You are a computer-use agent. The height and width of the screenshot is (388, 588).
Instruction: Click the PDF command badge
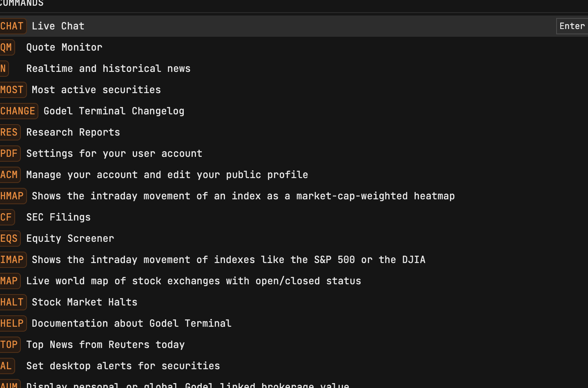pyautogui.click(x=10, y=154)
